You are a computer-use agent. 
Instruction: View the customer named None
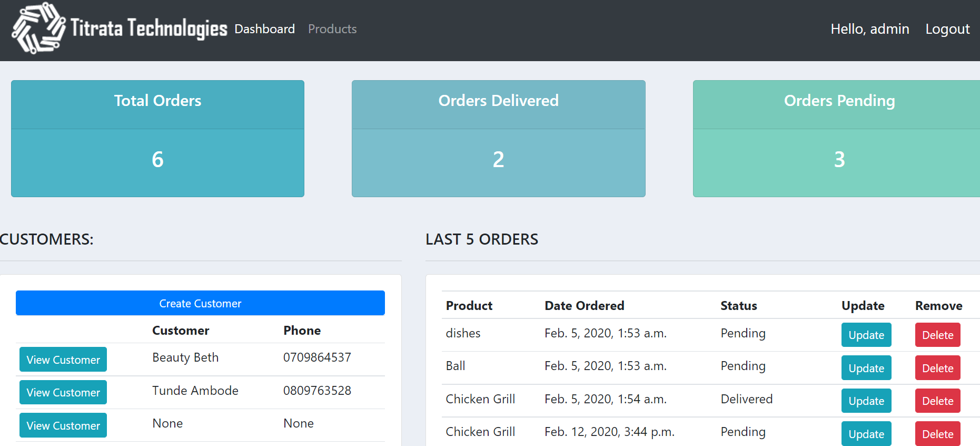tap(63, 425)
